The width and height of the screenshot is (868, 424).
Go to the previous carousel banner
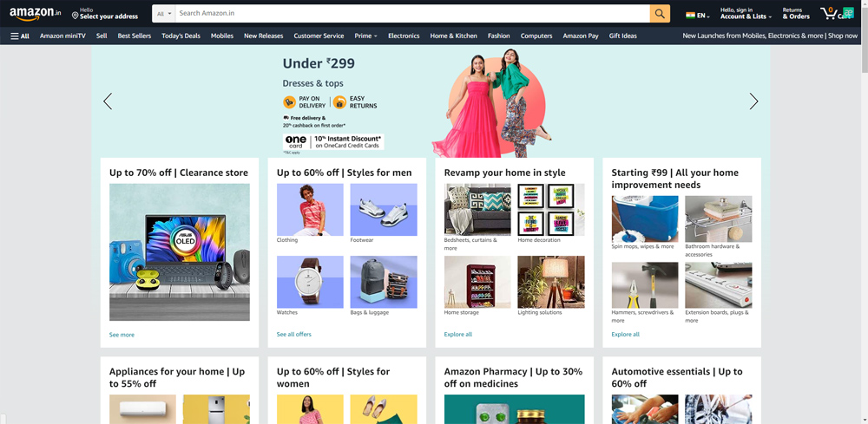pos(108,101)
